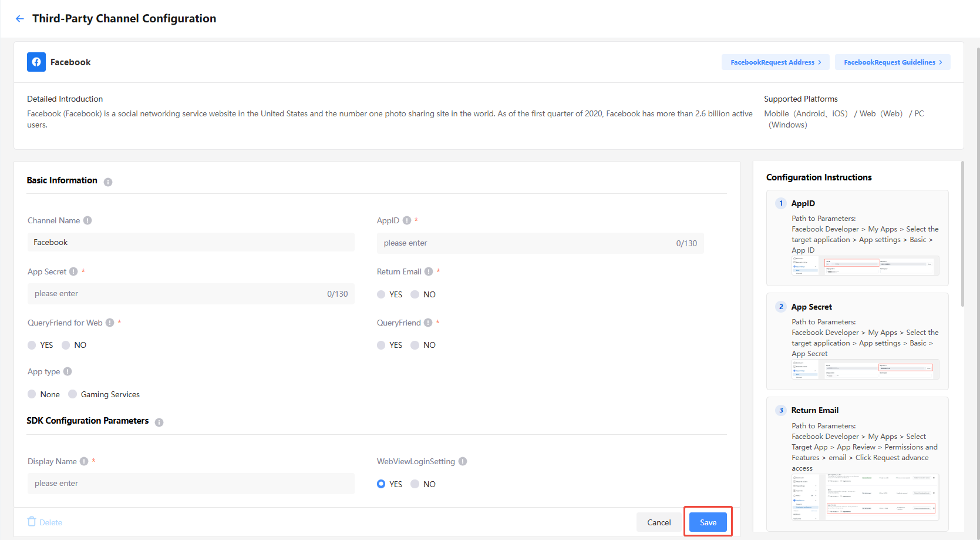The width and height of the screenshot is (980, 540).
Task: Select YES for Return Email
Action: click(381, 294)
